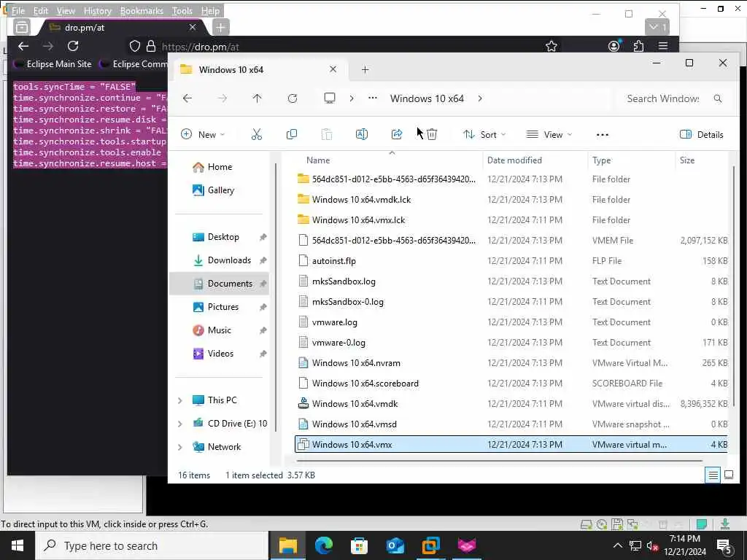Open the Firefox File menu

click(x=18, y=10)
